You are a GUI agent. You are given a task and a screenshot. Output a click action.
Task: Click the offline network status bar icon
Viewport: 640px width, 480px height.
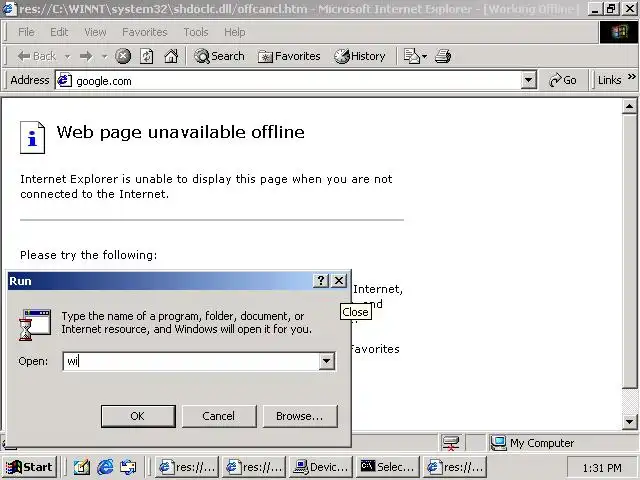click(451, 443)
